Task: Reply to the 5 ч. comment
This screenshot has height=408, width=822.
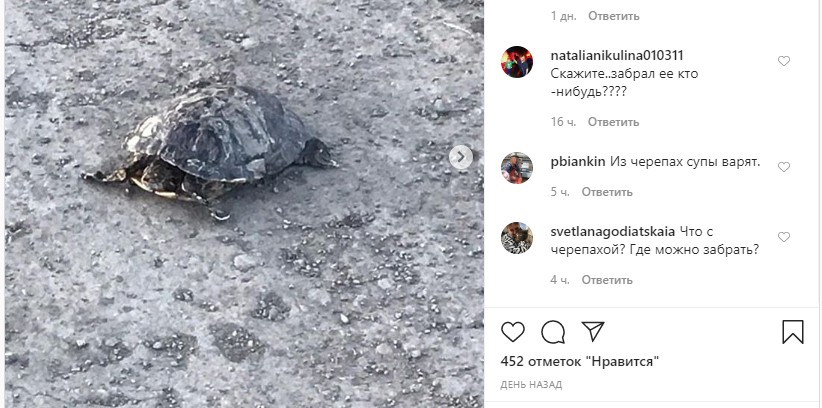Action: click(x=607, y=192)
